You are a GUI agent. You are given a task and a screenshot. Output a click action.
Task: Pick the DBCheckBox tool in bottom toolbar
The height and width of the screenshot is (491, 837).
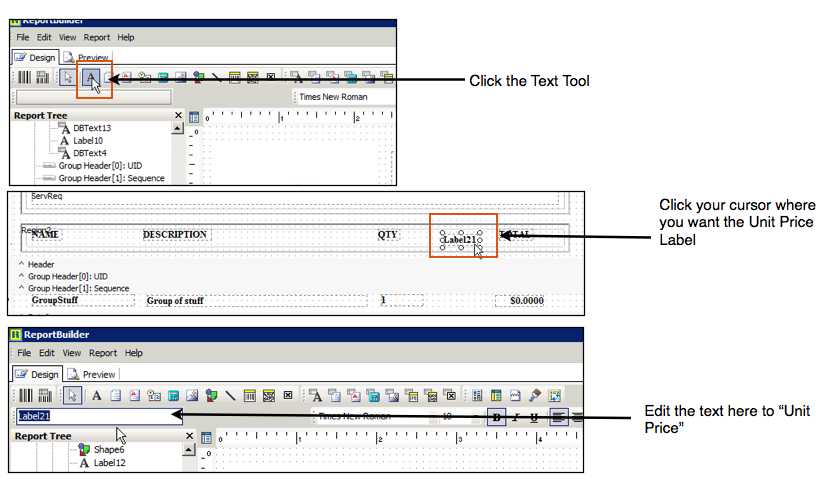coord(450,396)
